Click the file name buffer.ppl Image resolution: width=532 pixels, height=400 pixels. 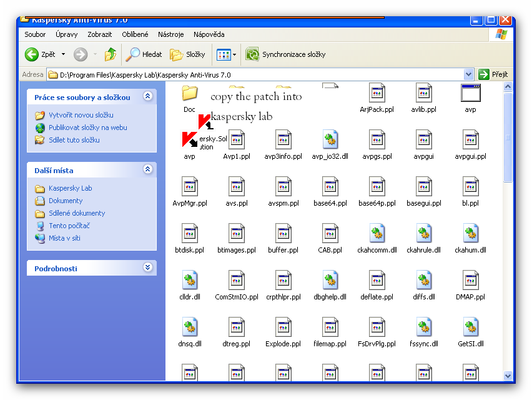[283, 250]
